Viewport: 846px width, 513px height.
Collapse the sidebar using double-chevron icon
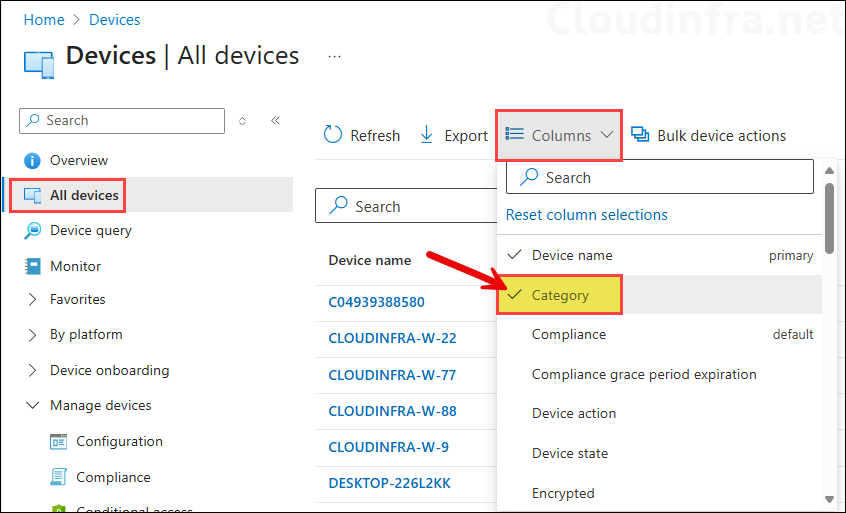(275, 121)
